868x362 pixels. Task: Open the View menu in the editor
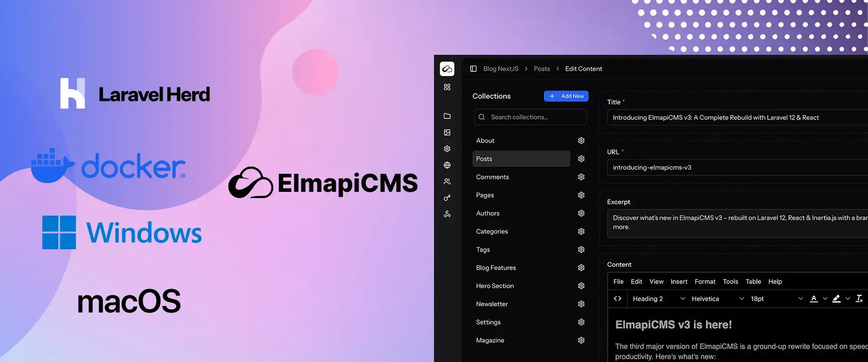(x=656, y=281)
